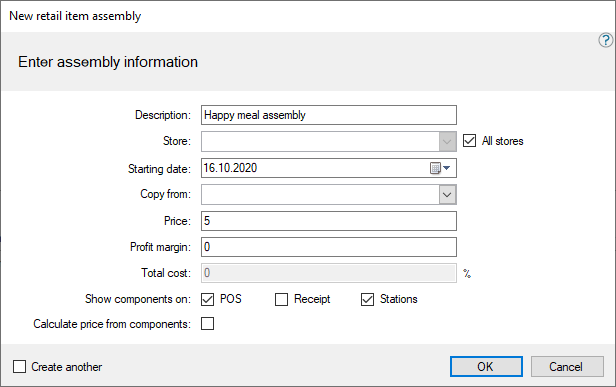Select the Profit margin input field

329,247
